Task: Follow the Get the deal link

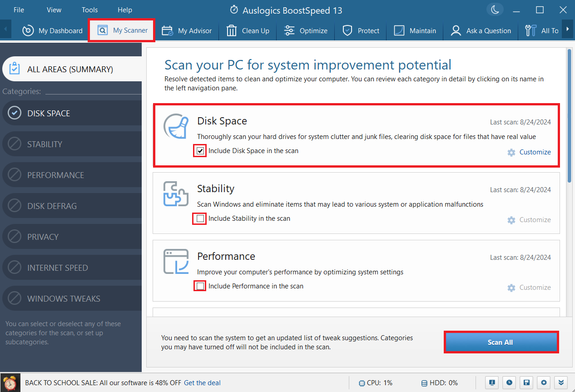Action: tap(202, 383)
